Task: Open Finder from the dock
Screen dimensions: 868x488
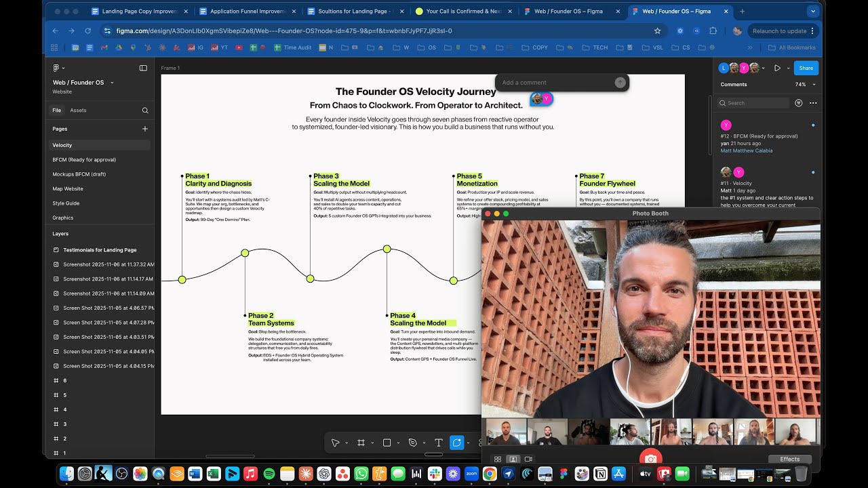Action: pos(66,474)
